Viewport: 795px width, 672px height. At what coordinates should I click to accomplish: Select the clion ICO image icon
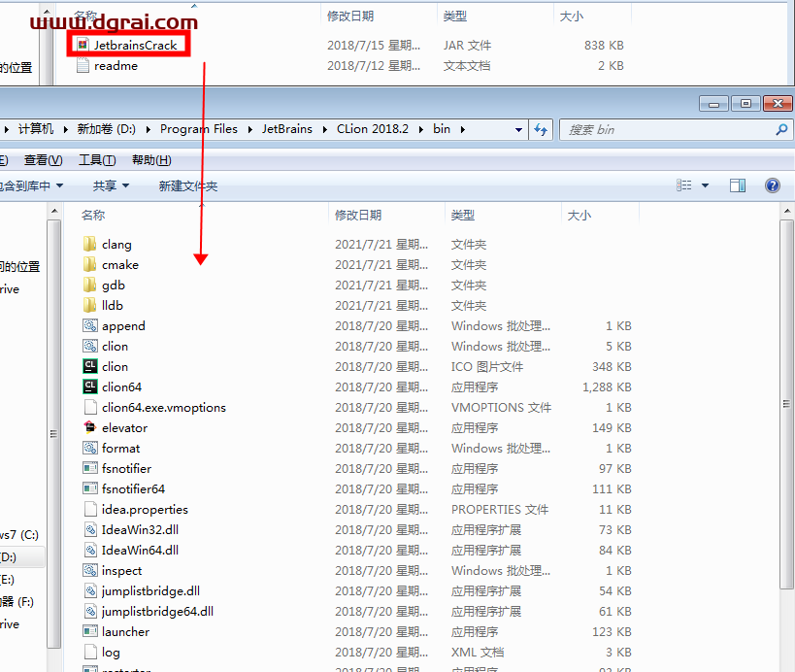coord(90,366)
